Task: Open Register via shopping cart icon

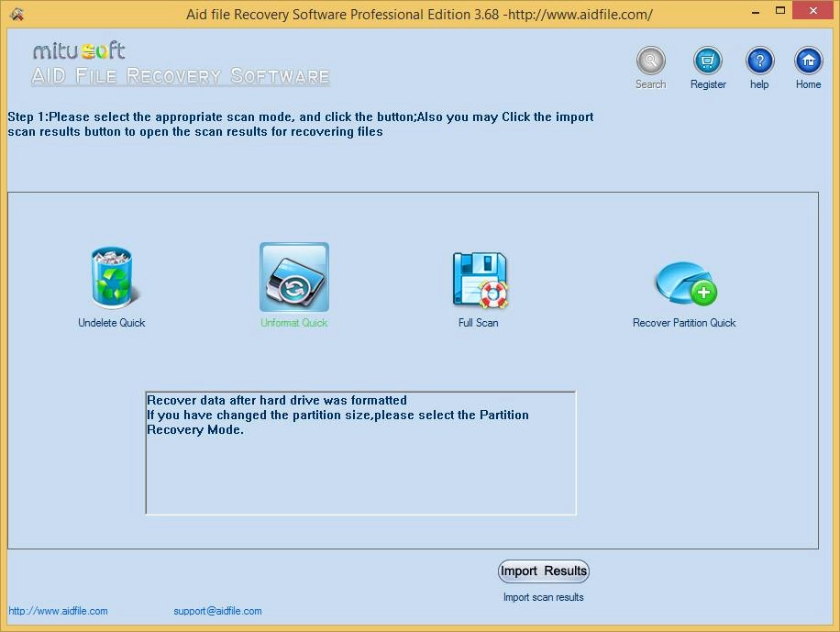Action: 708,60
